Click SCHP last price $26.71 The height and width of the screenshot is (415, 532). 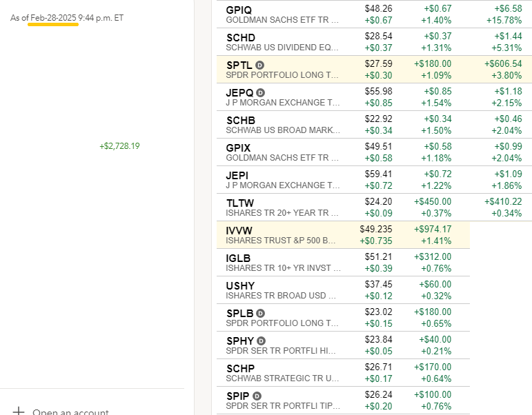378,367
